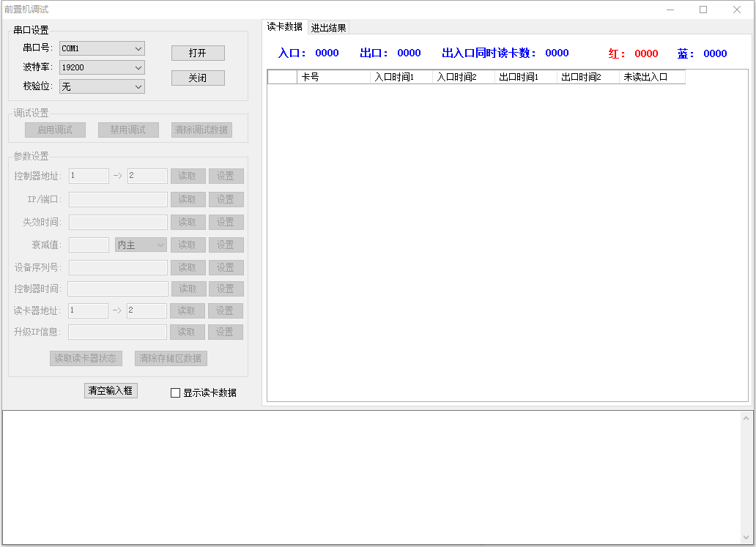This screenshot has width=756, height=547.
Task: Open the 串口号 COM1 dropdown
Action: (102, 48)
